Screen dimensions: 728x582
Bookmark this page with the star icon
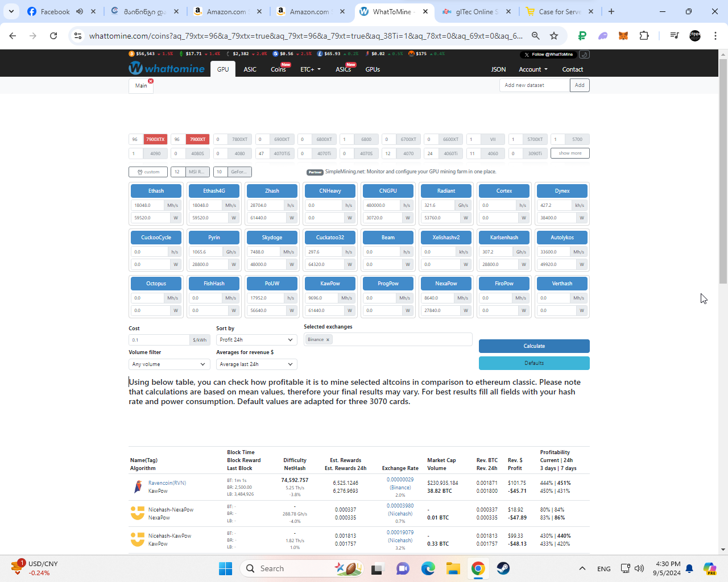tap(554, 36)
